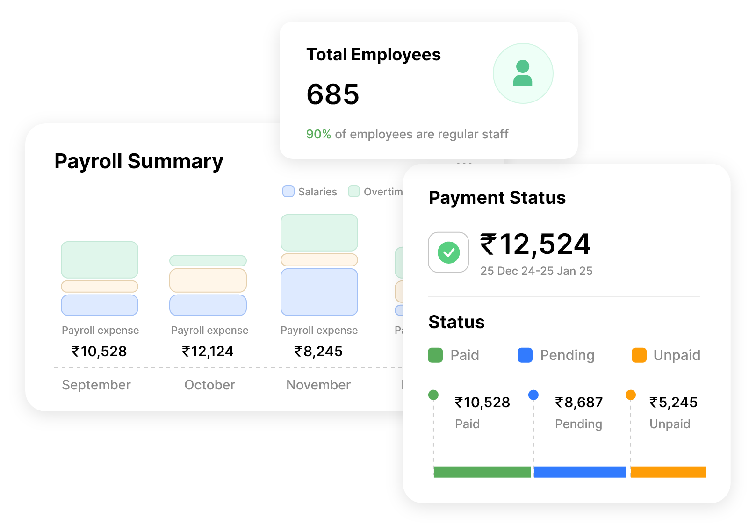Click the blue Pending progress bar segment

[x=580, y=472]
